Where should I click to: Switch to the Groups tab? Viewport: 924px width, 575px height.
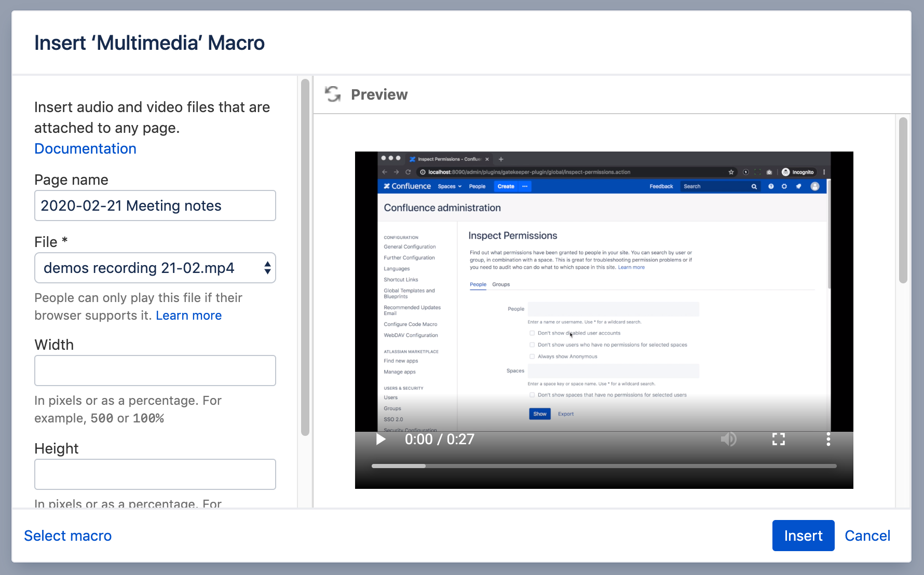click(501, 284)
